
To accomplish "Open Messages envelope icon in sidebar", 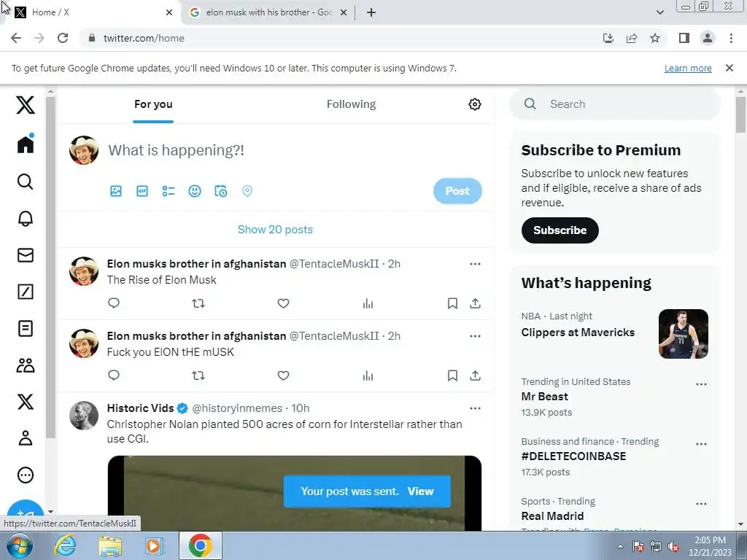I will click(26, 255).
